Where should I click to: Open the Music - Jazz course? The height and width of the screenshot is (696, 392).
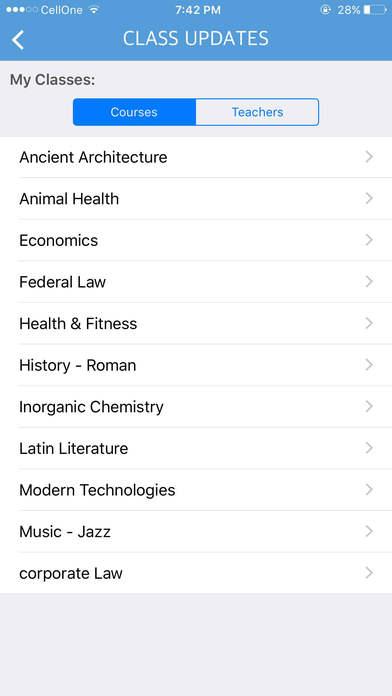(196, 531)
